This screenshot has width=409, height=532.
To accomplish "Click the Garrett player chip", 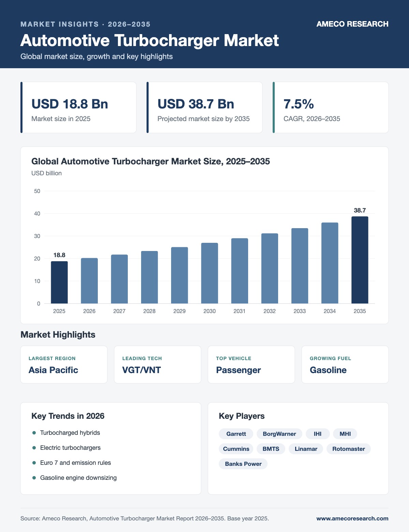I will (236, 434).
